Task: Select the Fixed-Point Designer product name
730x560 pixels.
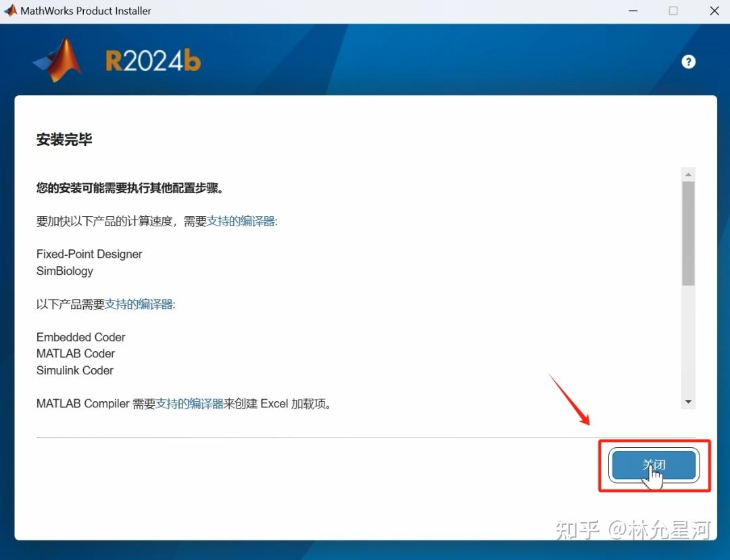Action: tap(89, 254)
